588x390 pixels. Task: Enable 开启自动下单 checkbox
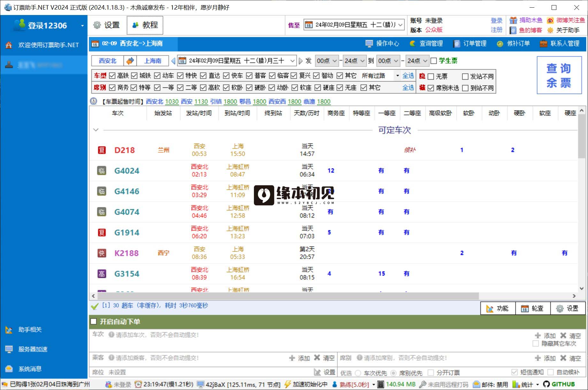click(94, 321)
